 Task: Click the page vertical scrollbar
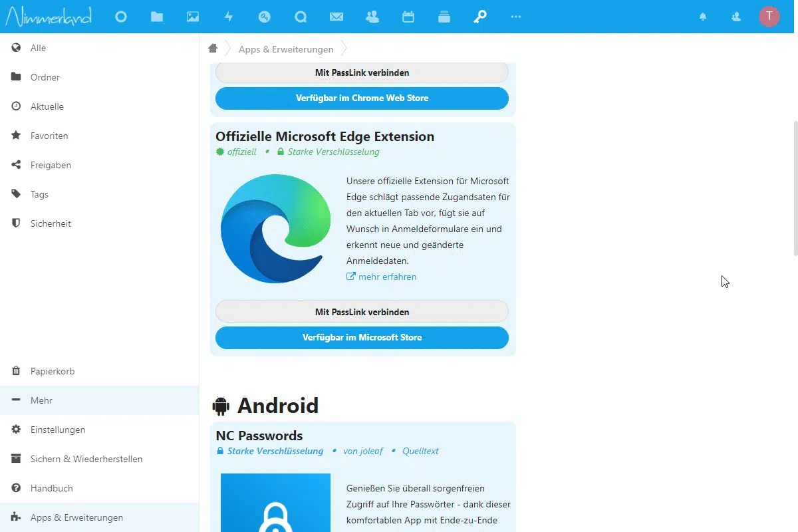coord(795,188)
